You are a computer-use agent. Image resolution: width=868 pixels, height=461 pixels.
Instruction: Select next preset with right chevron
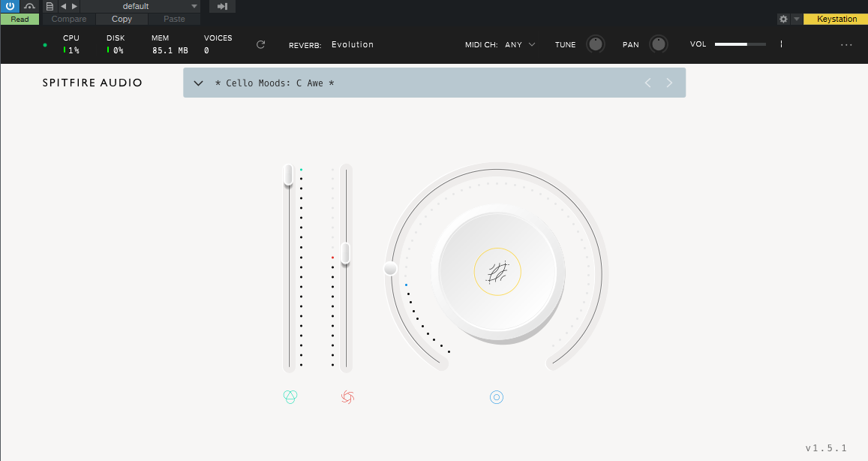click(x=669, y=83)
